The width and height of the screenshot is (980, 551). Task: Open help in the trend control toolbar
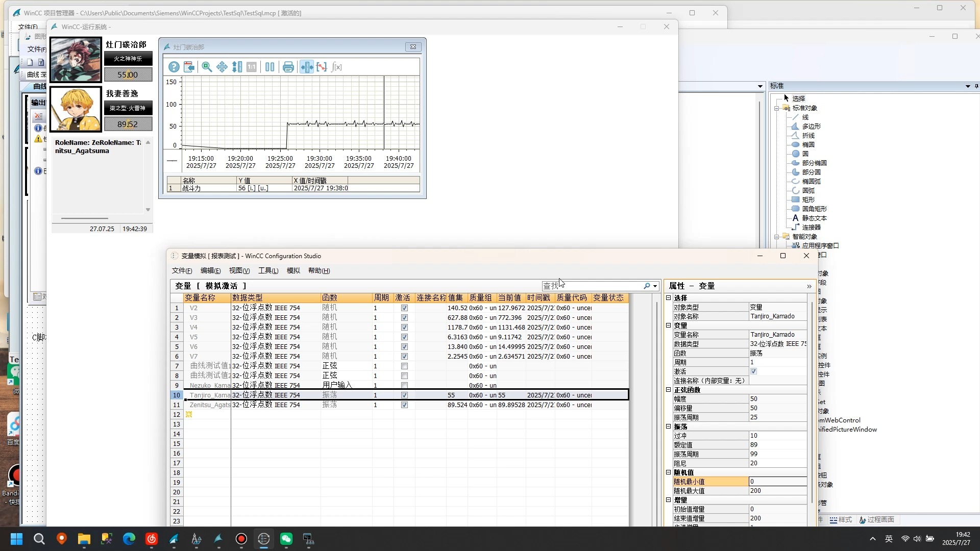(x=174, y=67)
